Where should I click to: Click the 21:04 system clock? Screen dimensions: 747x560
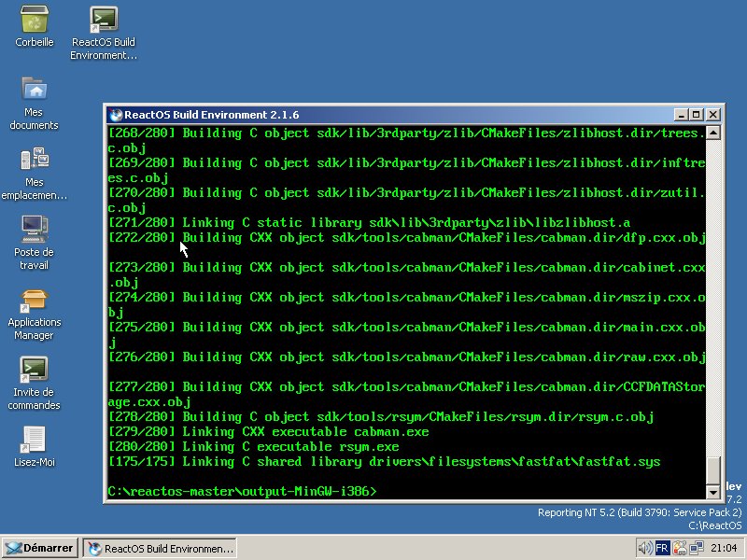tap(724, 548)
